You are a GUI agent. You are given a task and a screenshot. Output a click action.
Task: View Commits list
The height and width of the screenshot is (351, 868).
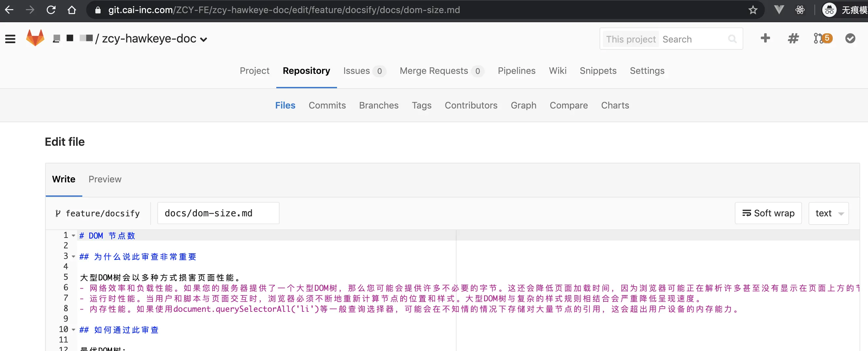(x=327, y=106)
